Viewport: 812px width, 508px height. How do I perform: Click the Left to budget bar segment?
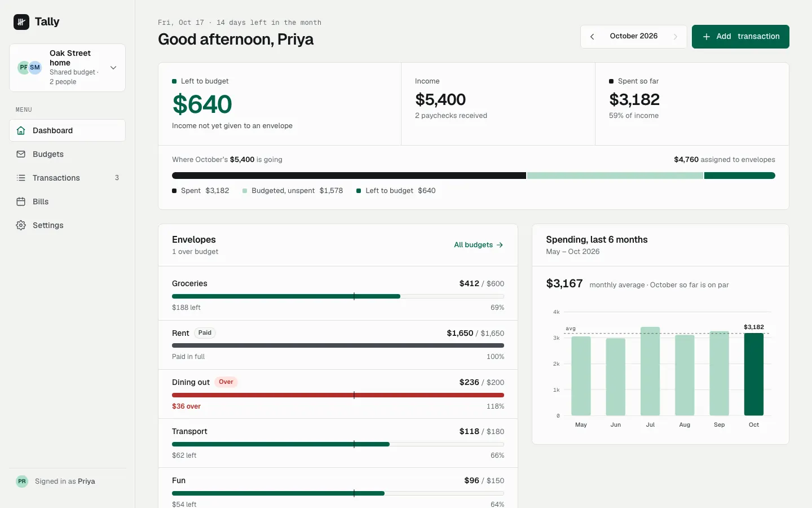pos(740,176)
